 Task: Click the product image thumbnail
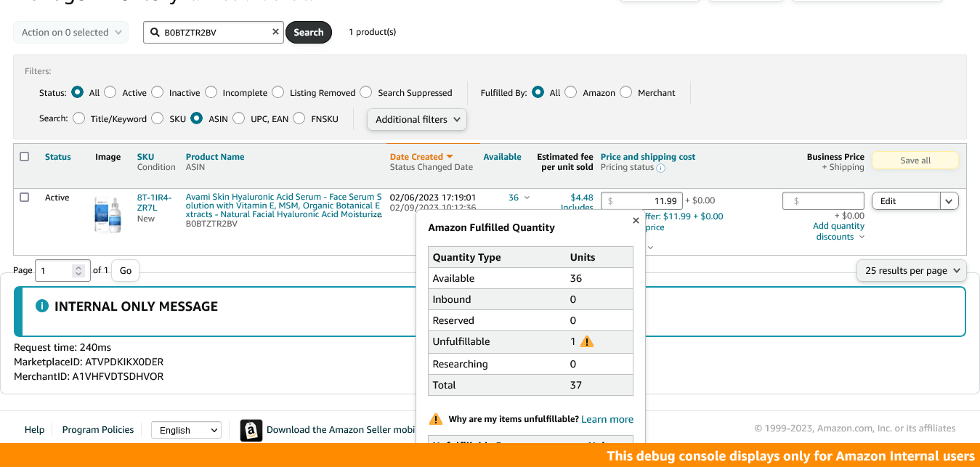108,214
